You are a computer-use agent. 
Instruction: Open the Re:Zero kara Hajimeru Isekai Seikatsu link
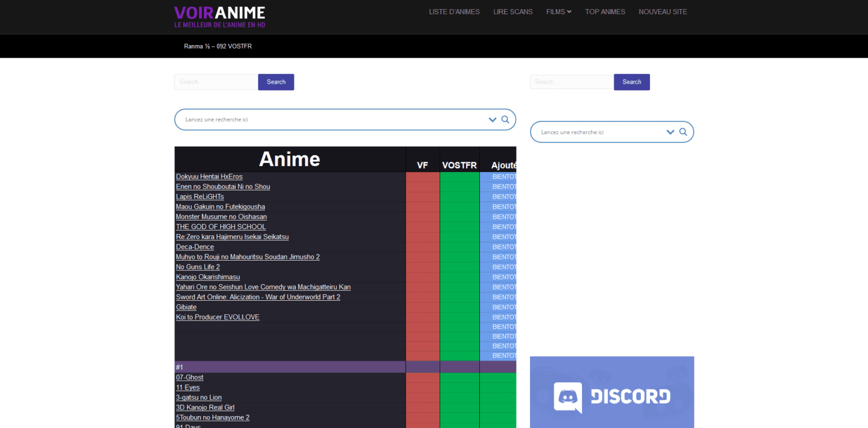(x=232, y=236)
